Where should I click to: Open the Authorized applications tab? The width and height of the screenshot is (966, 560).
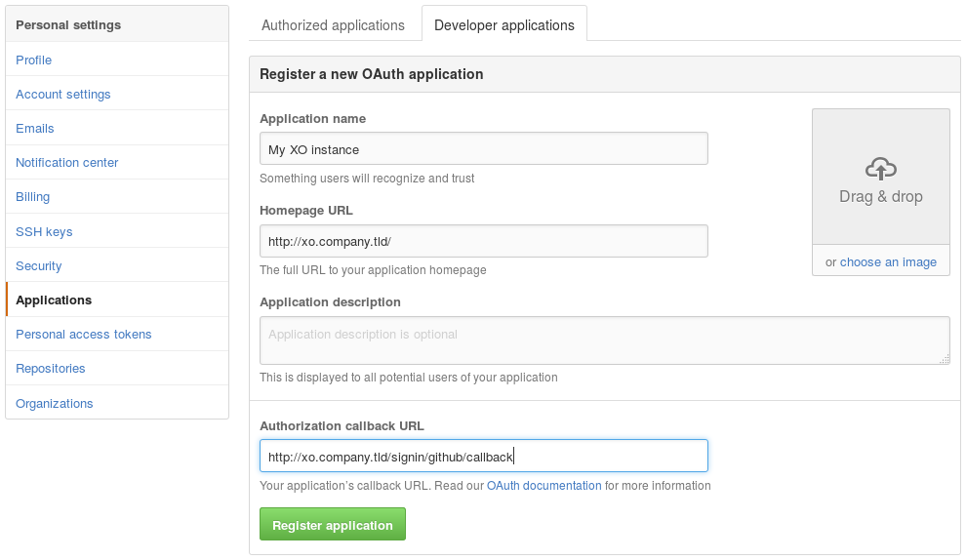click(334, 25)
